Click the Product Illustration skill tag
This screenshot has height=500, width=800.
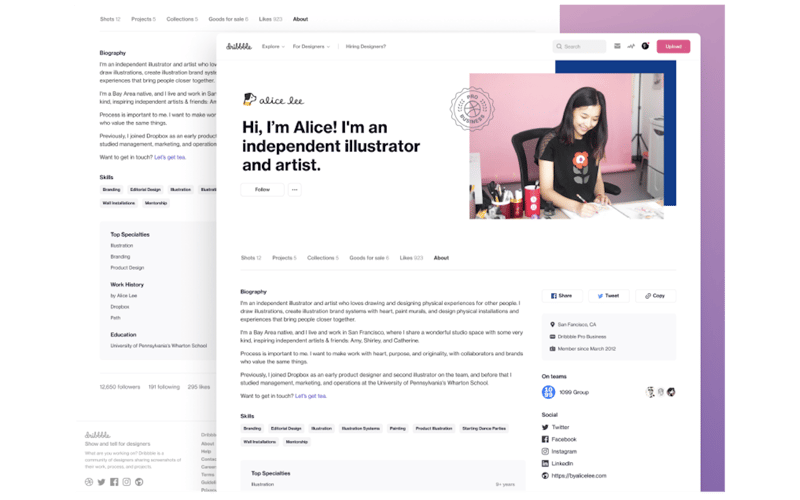point(434,429)
